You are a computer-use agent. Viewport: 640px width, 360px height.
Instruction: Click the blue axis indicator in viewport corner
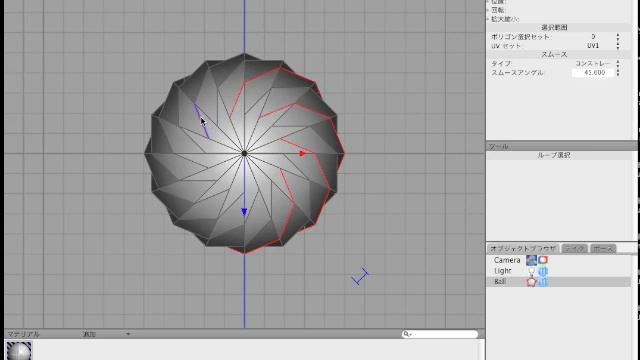(x=360, y=276)
